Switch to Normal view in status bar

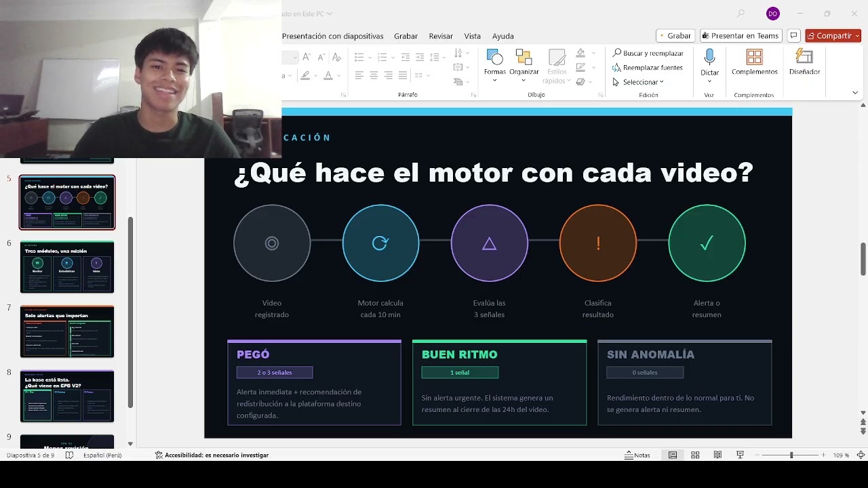673,455
